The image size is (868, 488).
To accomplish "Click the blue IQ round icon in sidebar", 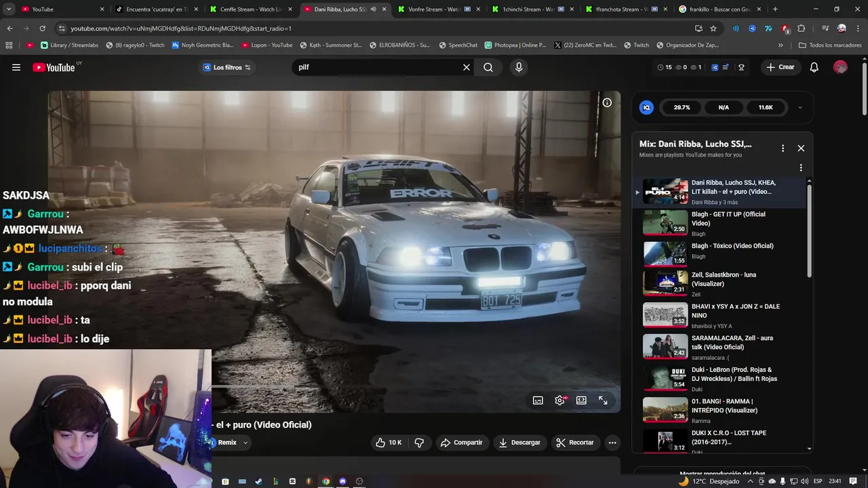I will [x=647, y=107].
